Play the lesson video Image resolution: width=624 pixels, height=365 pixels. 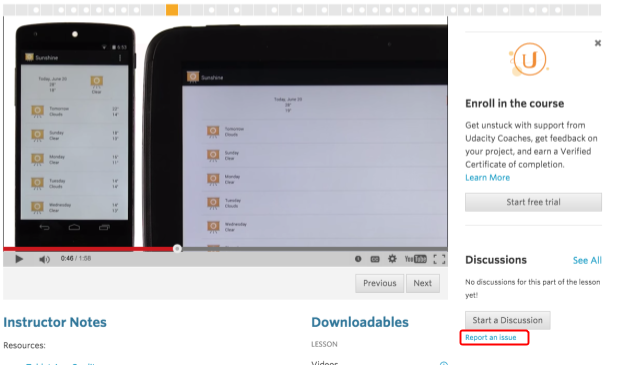pos(19,259)
